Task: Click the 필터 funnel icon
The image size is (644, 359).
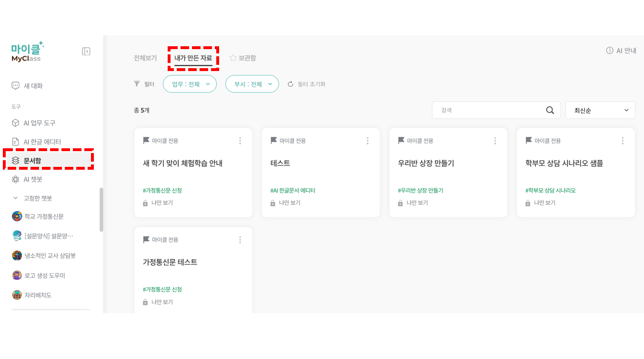Action: [137, 84]
